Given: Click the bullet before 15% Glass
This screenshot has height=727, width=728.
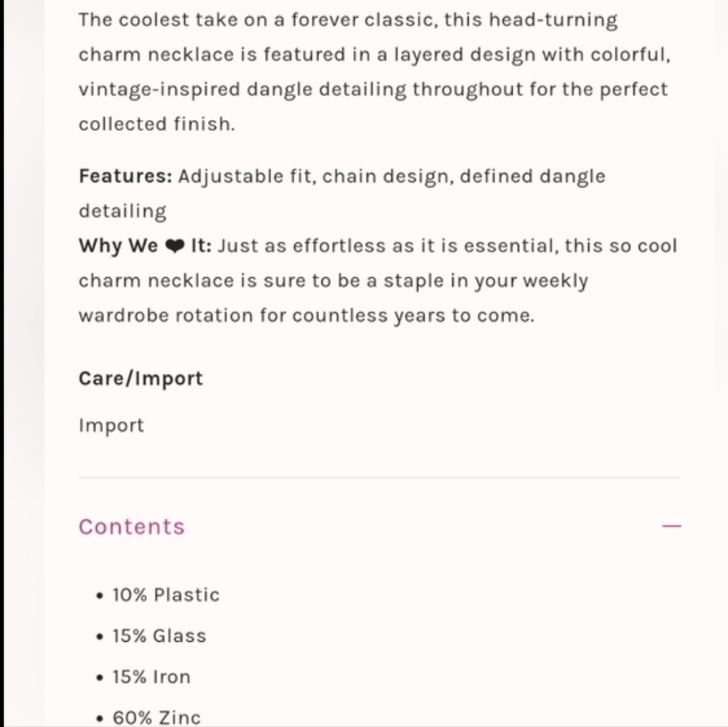Looking at the screenshot, I should (x=99, y=637).
